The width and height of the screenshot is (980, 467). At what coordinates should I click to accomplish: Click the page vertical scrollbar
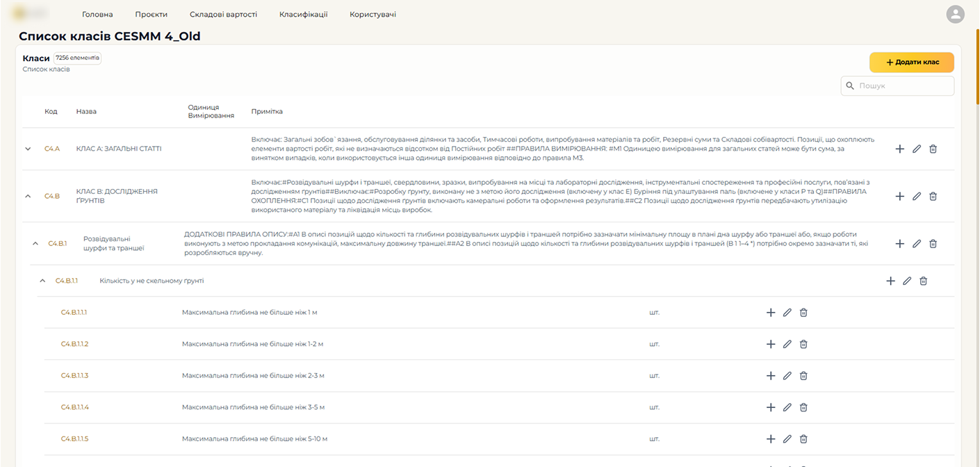click(977, 66)
